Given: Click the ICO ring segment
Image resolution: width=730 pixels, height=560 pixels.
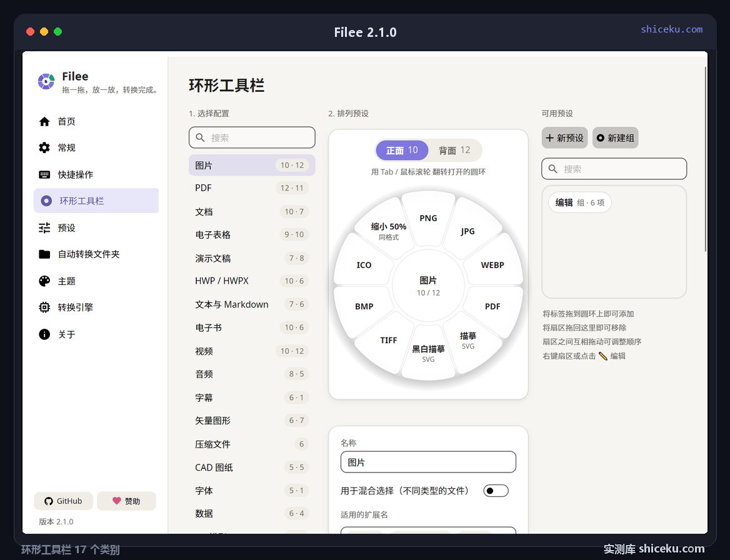Looking at the screenshot, I should (364, 265).
